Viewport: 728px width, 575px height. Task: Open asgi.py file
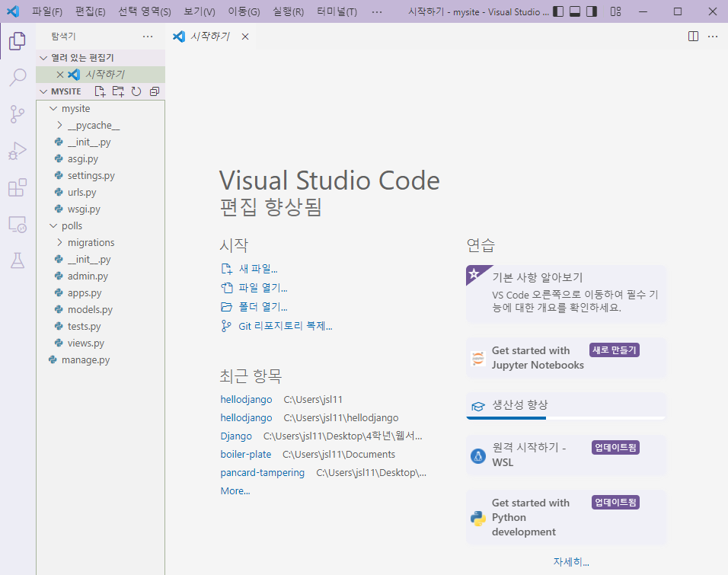tap(101, 159)
